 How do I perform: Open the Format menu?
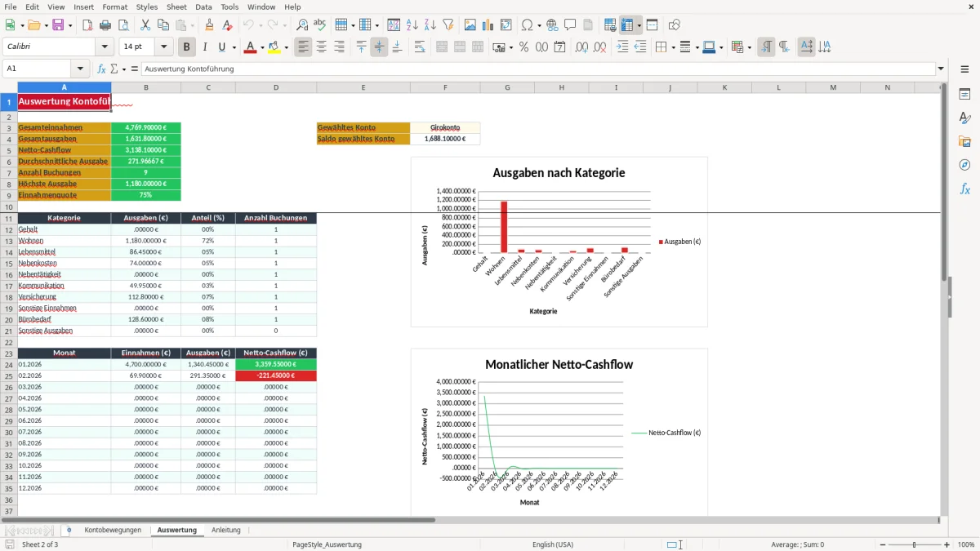click(x=114, y=7)
